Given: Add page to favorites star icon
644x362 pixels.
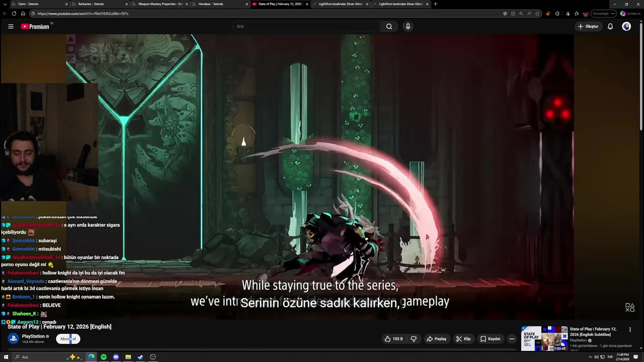Looking at the screenshot, I should click(x=537, y=14).
